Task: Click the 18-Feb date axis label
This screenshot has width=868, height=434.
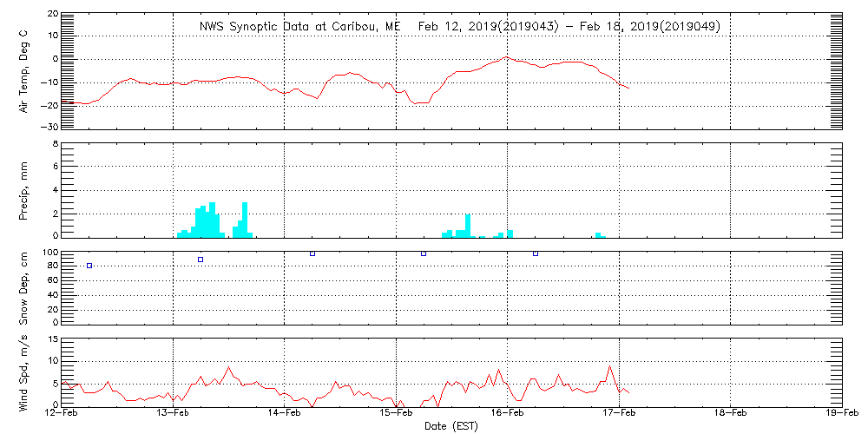Action: click(x=731, y=413)
